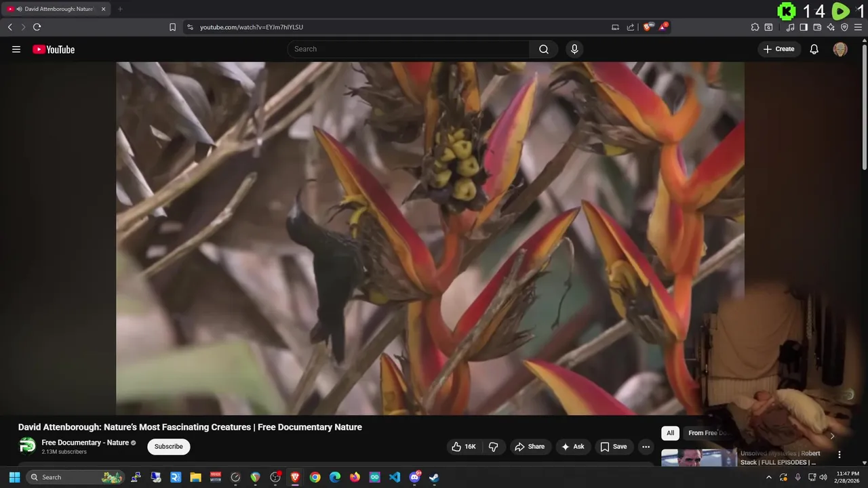868x488 pixels.
Task: Dislike the video with thumbs down
Action: click(x=493, y=447)
